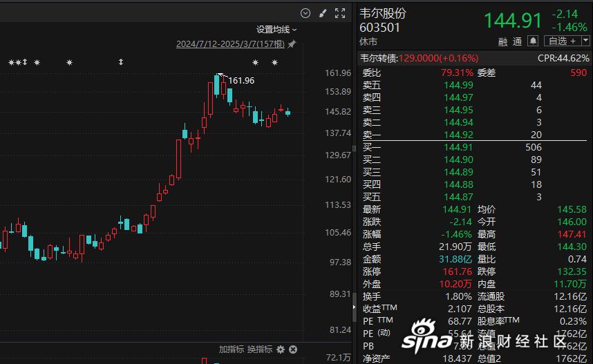593x364 pixels.
Task: Click the 涨停 price 161.76
Action: click(x=458, y=271)
